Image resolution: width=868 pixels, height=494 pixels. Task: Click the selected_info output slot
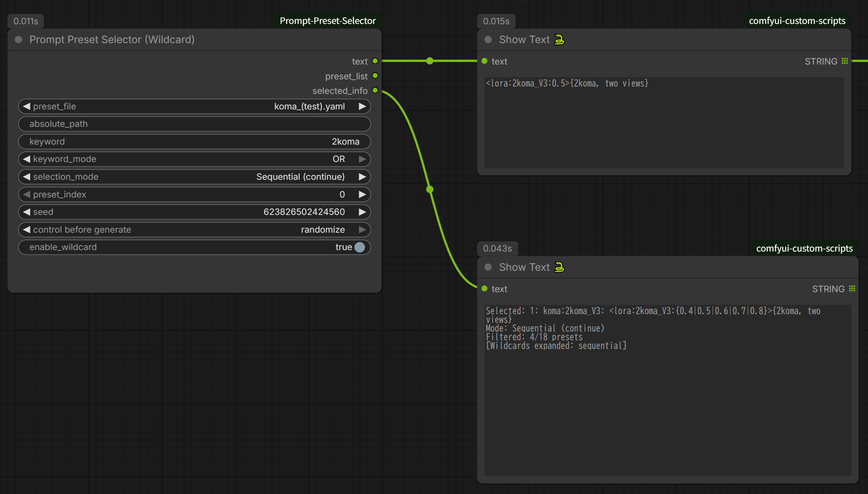[375, 90]
